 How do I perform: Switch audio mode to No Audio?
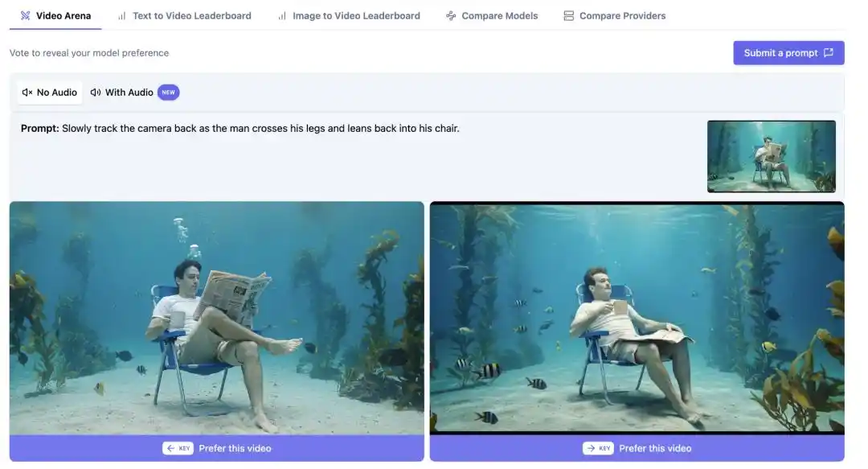(x=50, y=92)
